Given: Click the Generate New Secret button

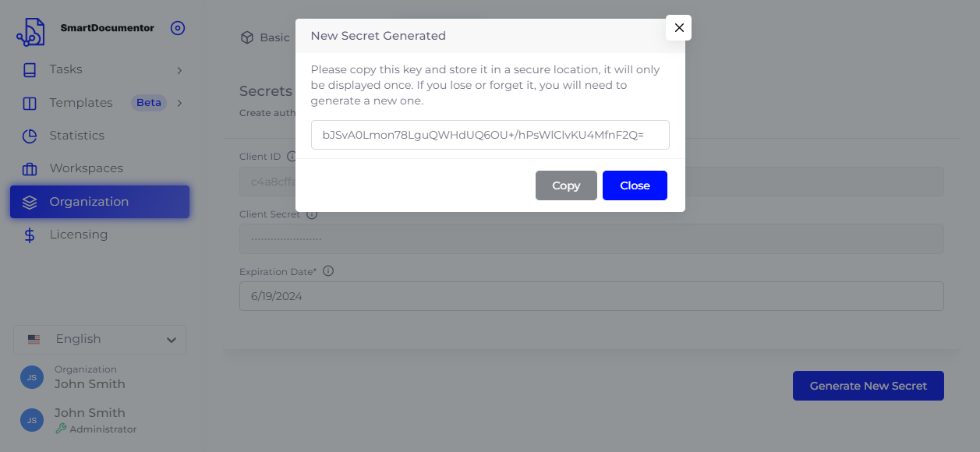Looking at the screenshot, I should [868, 386].
